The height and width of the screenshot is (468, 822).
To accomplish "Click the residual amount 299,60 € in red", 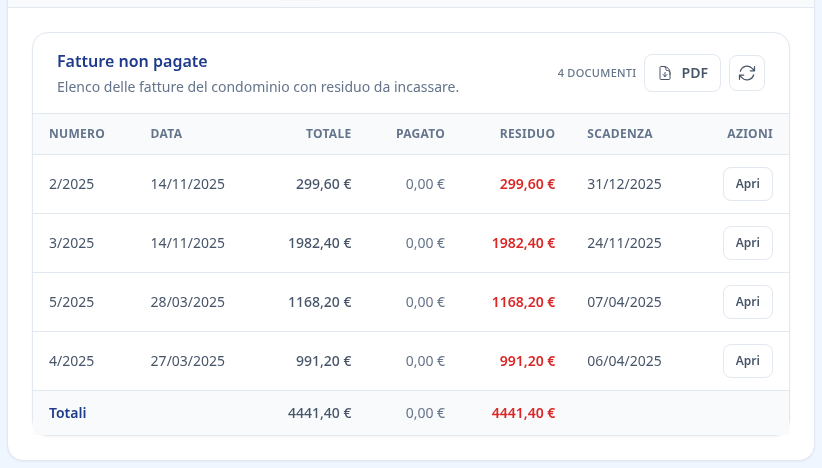I will tap(527, 184).
